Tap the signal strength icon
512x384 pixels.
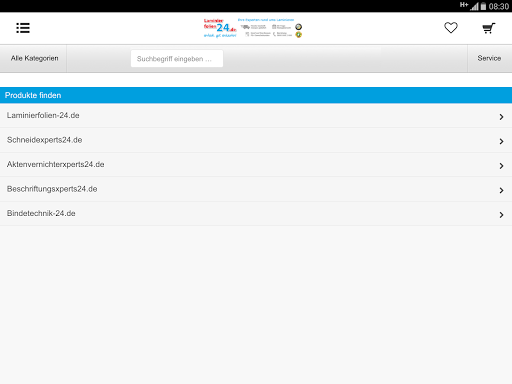pos(475,6)
